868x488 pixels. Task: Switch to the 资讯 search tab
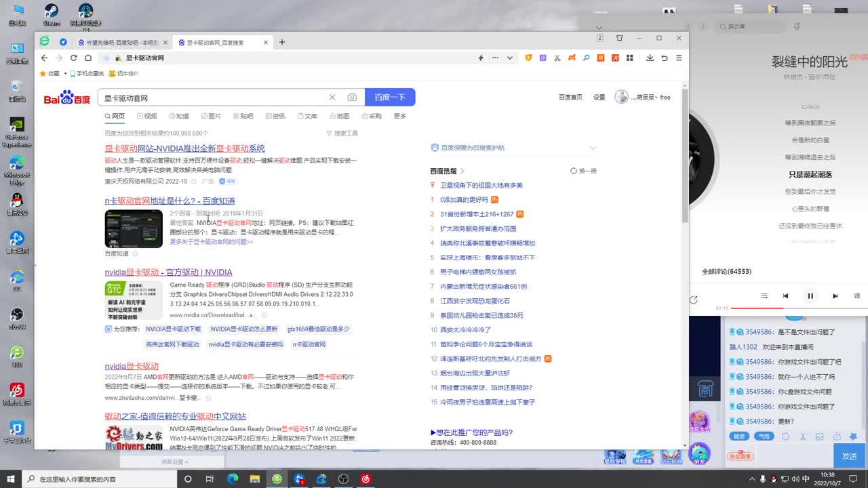275,116
